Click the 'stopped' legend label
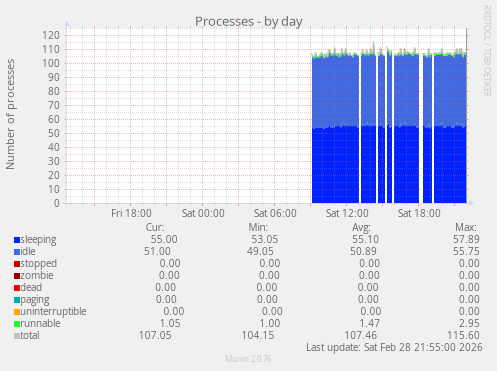This screenshot has height=371, width=497. click(39, 264)
